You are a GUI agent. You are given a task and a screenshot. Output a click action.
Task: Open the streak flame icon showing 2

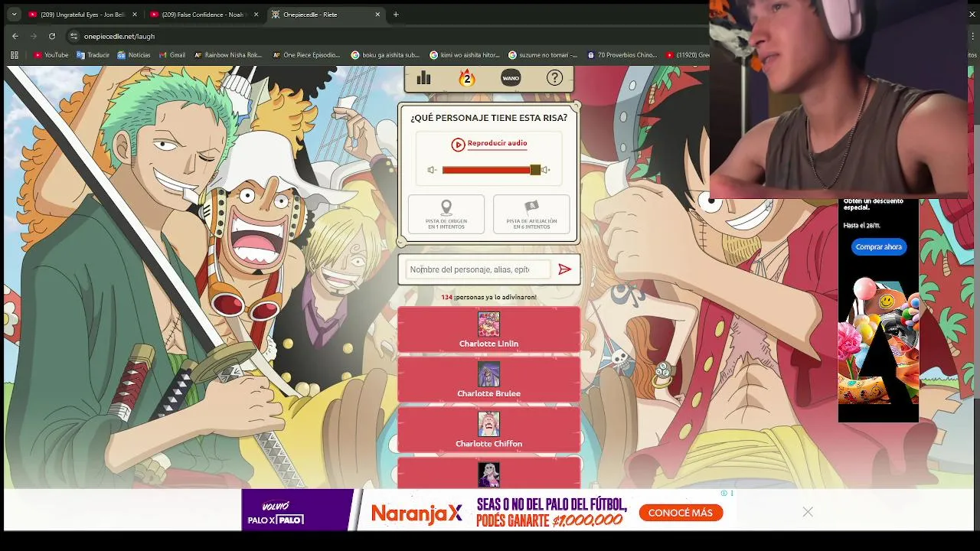[x=466, y=77]
